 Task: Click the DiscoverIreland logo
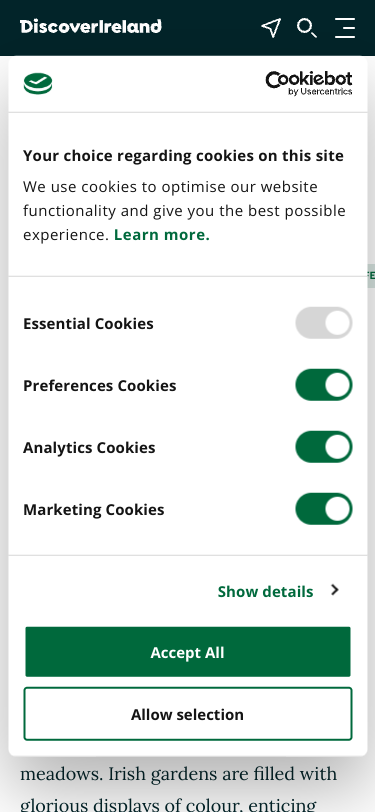point(91,26)
